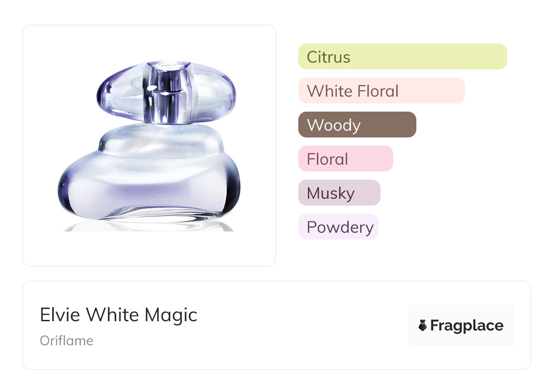This screenshot has width=553, height=392.
Task: Pick the Musky accord bar
Action: (x=339, y=193)
